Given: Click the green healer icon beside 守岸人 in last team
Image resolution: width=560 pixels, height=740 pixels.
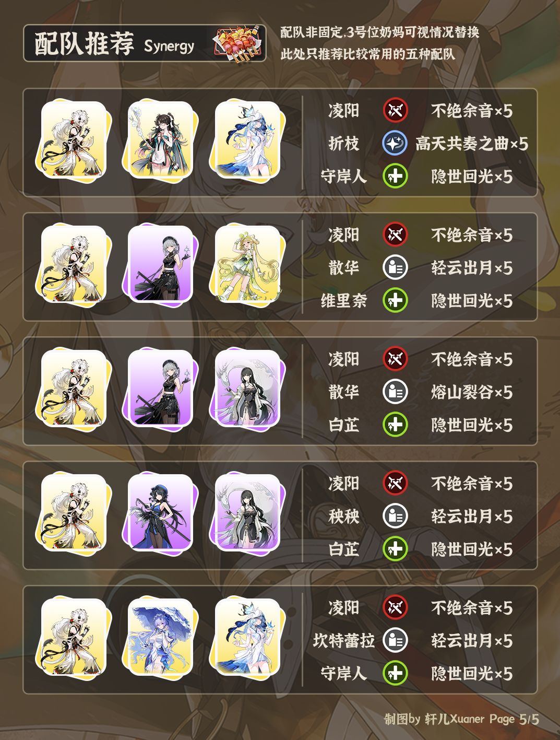Looking at the screenshot, I should point(395,673).
